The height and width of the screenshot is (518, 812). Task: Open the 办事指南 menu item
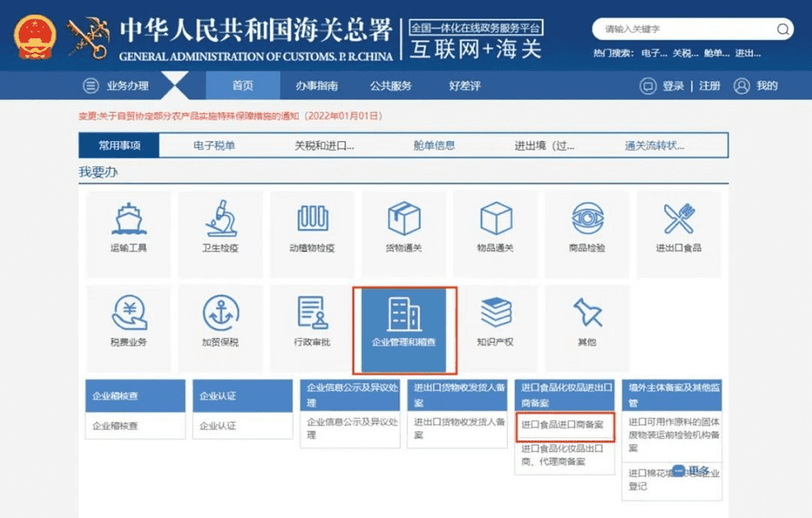(x=318, y=85)
